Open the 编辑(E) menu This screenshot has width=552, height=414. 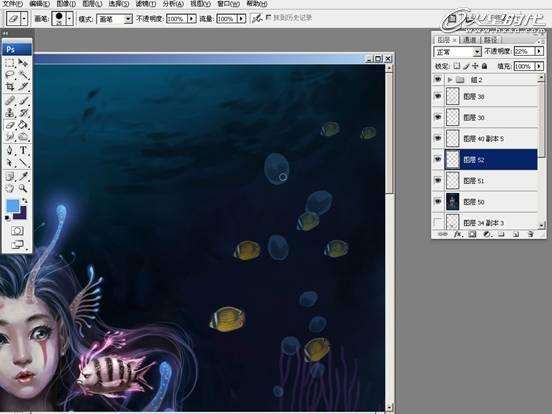pyautogui.click(x=39, y=4)
